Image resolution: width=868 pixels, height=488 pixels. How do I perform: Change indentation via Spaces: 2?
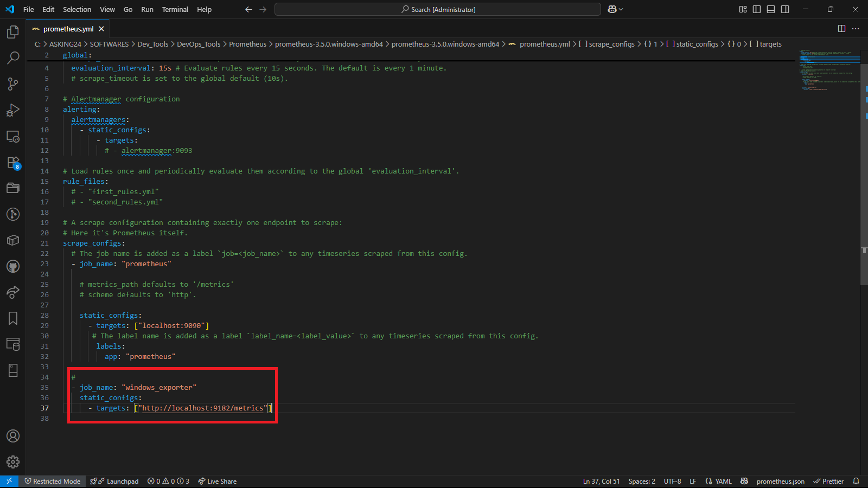coord(642,481)
